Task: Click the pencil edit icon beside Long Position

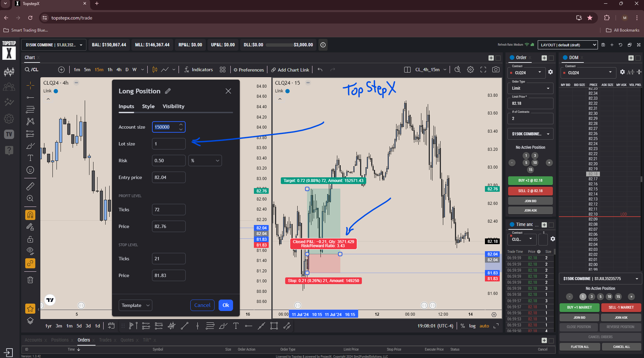Action: click(168, 91)
